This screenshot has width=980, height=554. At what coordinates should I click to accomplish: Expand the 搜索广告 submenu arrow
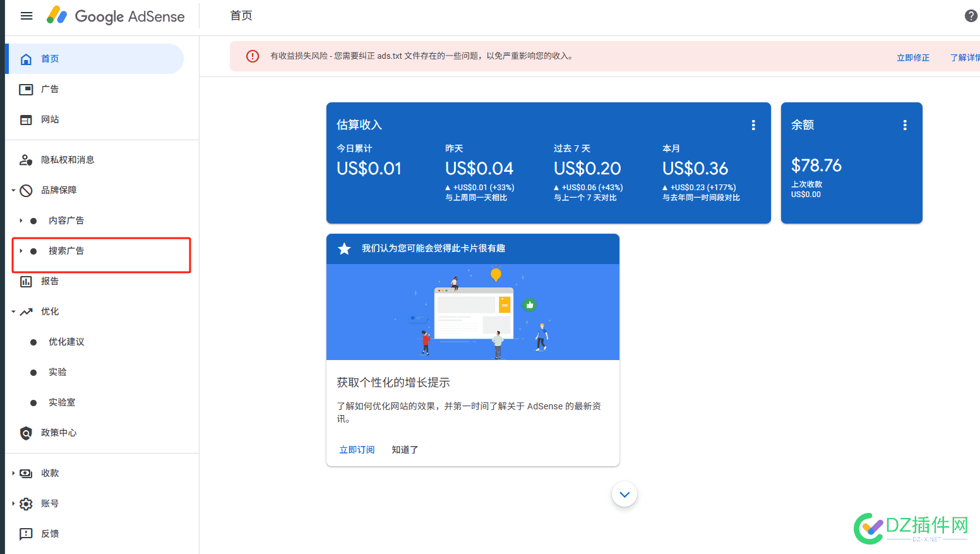21,251
